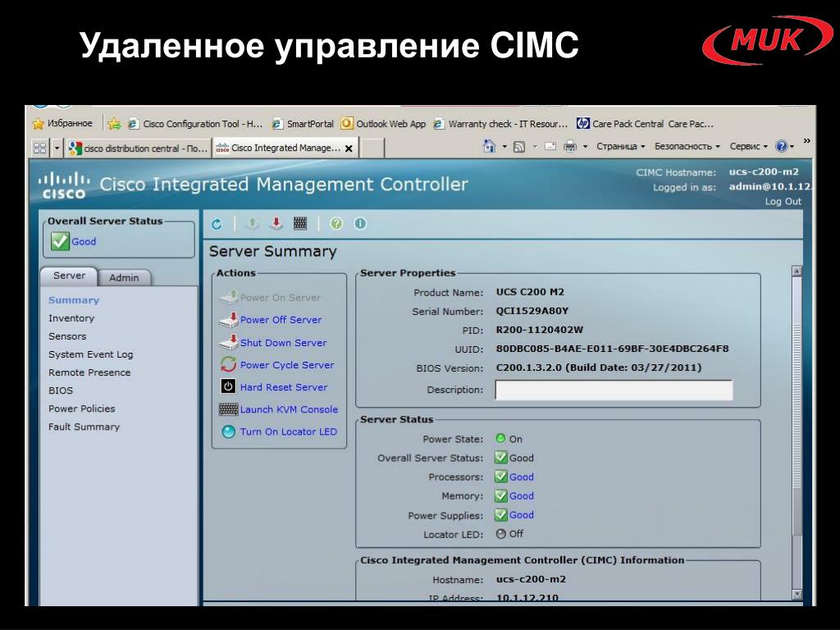Screen dimensions: 840x630
Task: Open the BIOS page
Action: tap(61, 390)
